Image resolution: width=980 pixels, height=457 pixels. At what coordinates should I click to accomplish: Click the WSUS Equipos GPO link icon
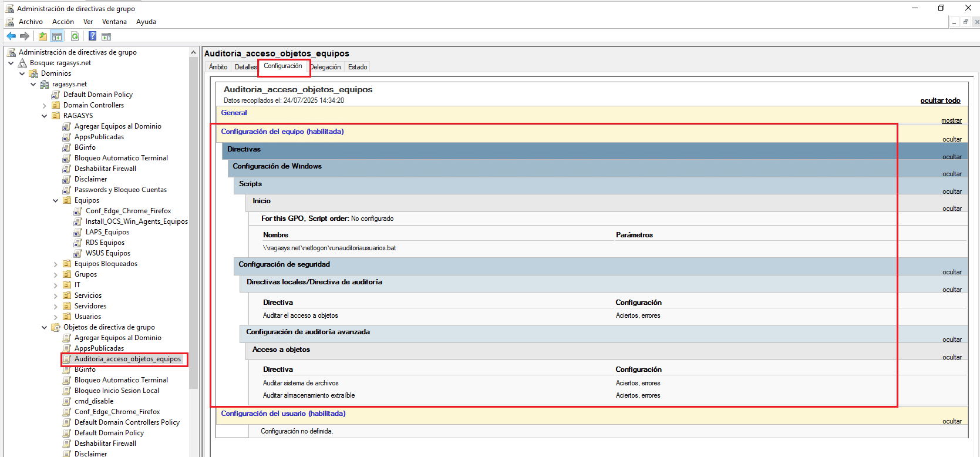(x=78, y=253)
